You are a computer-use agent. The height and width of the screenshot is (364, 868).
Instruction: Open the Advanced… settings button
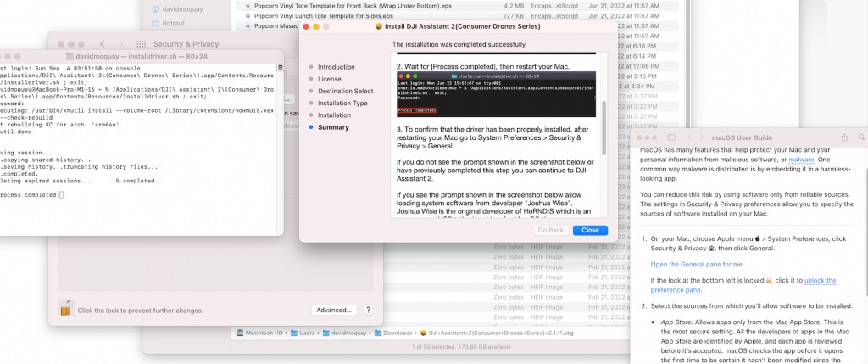(x=335, y=311)
